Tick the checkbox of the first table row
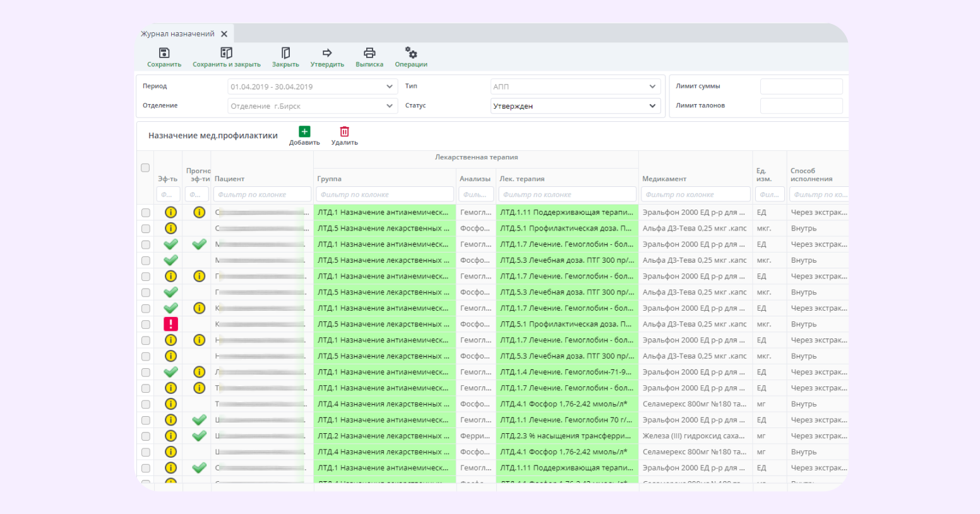The image size is (980, 514). [x=146, y=213]
